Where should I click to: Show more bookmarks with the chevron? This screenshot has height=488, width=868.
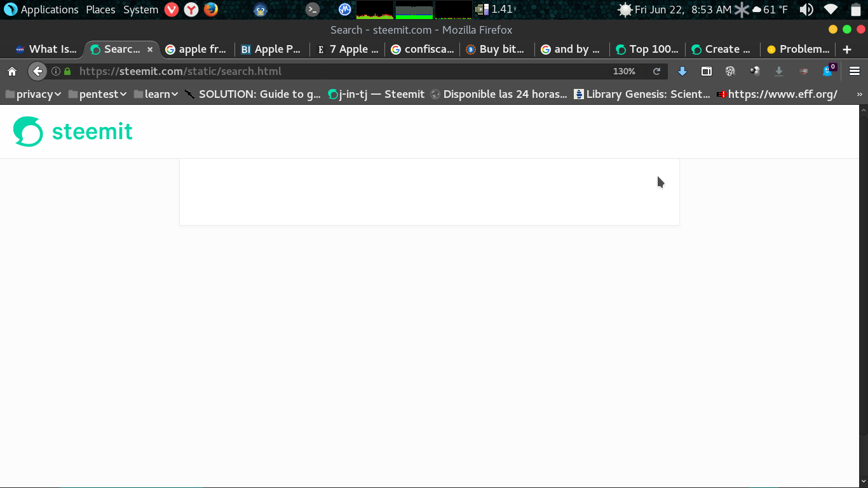pos(860,94)
